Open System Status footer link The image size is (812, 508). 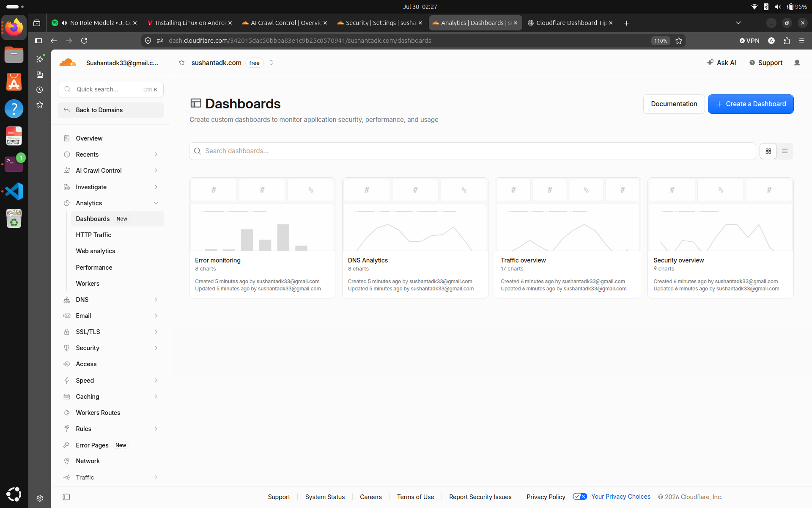pos(325,497)
